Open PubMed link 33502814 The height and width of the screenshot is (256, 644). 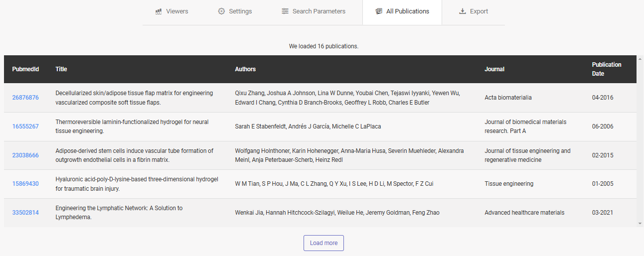click(x=25, y=213)
